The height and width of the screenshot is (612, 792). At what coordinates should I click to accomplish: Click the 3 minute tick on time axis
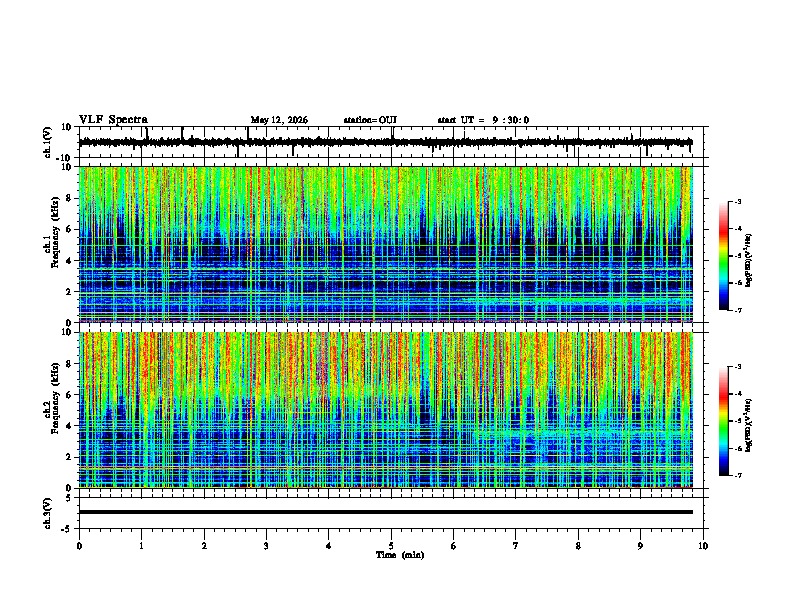266,546
